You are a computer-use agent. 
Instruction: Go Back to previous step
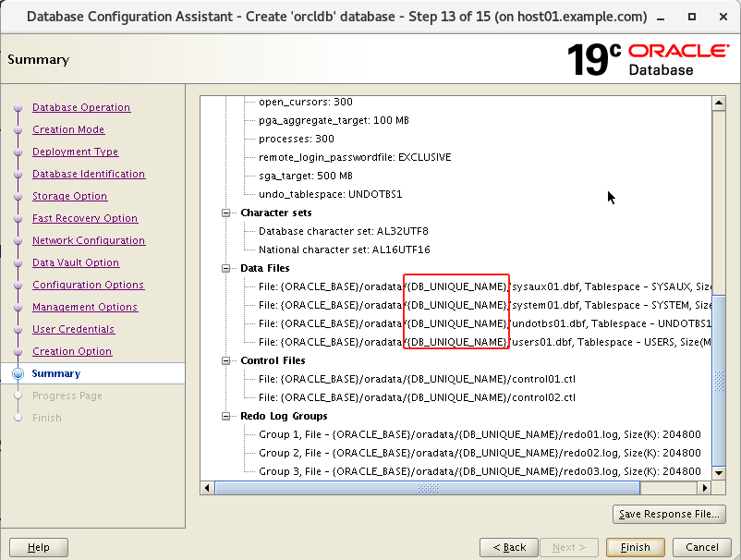click(x=508, y=547)
